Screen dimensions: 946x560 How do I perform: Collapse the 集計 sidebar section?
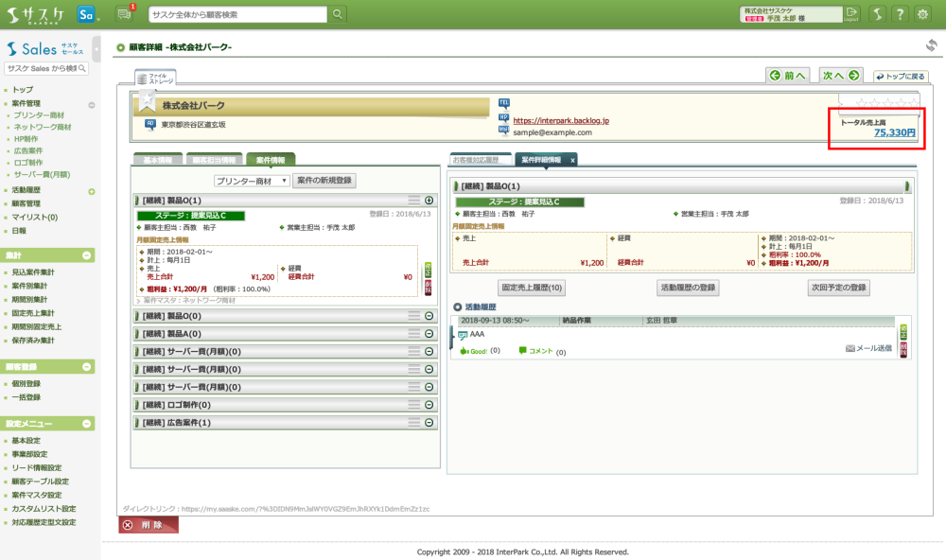[x=88, y=255]
